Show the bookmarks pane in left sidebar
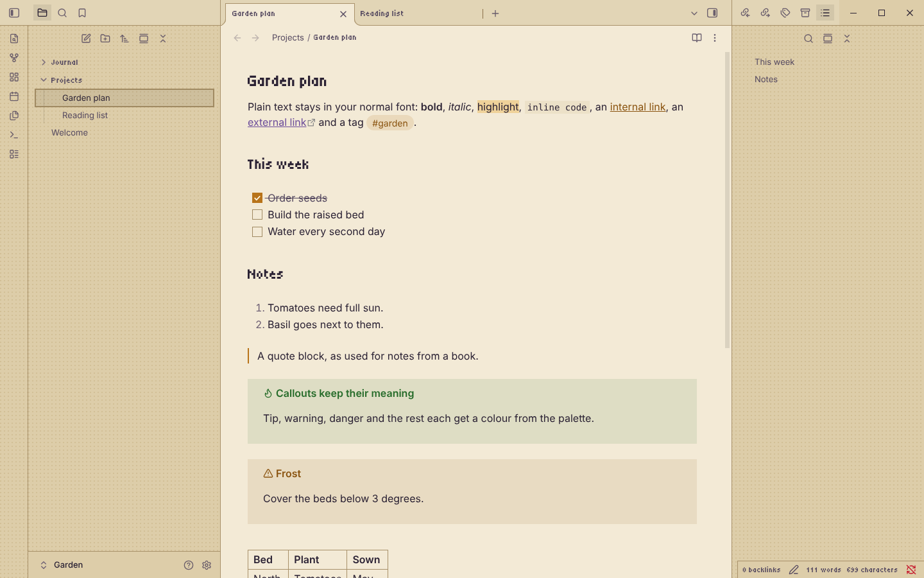The width and height of the screenshot is (924, 578). pos(82,13)
